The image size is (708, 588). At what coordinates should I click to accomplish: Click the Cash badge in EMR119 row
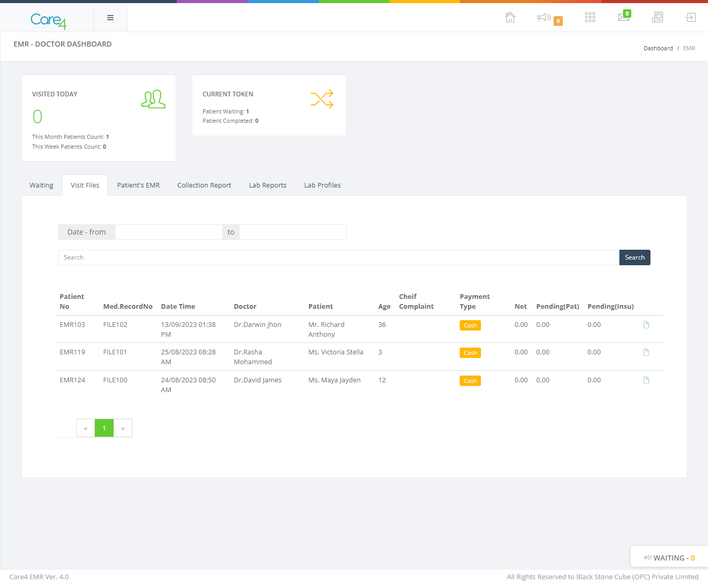[470, 353]
